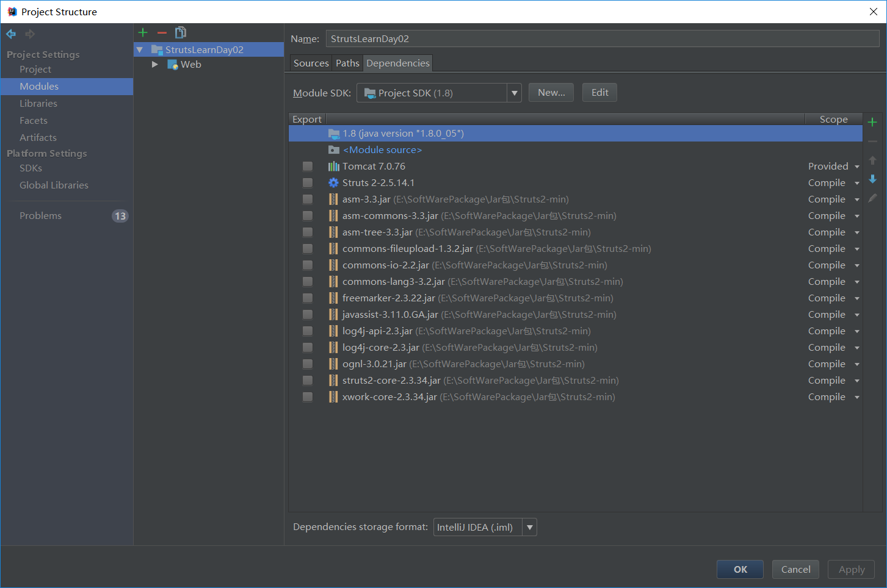
Task: Enable export for xwork-core-2.3.34.jar
Action: [308, 397]
